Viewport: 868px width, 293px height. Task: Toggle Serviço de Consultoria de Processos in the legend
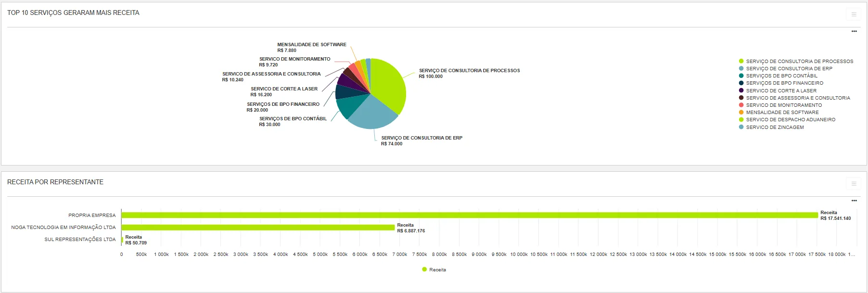click(799, 61)
